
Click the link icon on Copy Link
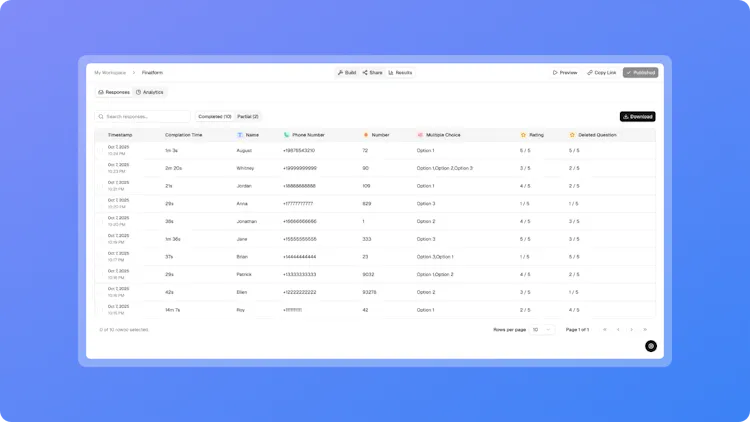[x=590, y=73]
